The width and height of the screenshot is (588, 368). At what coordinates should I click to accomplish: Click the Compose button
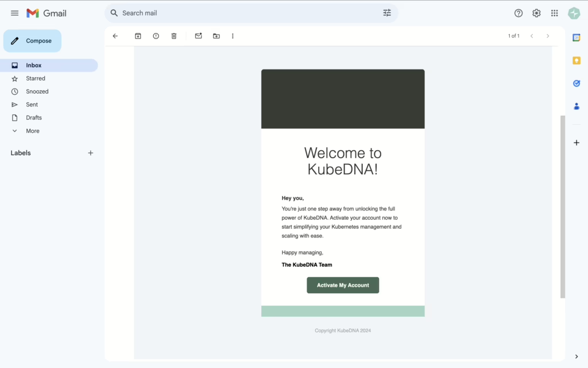point(33,41)
